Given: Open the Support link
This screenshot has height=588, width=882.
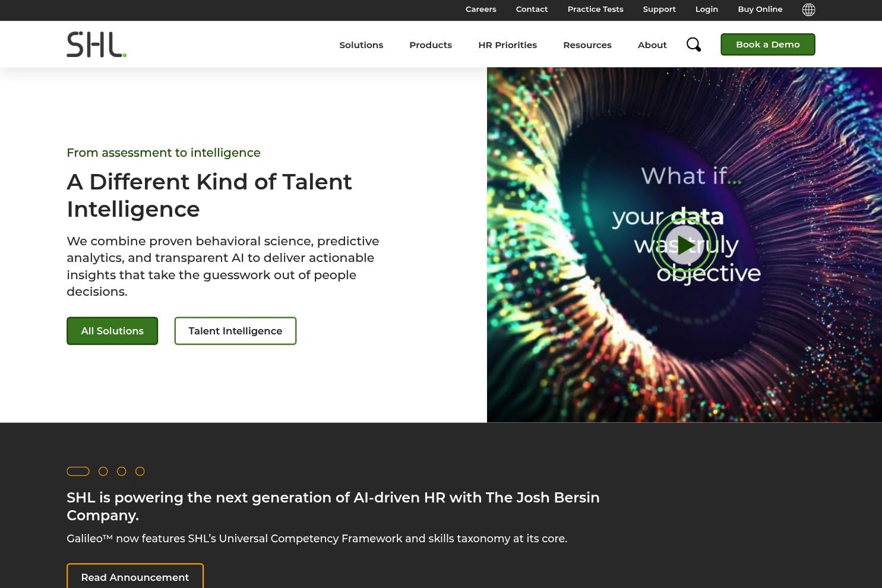Looking at the screenshot, I should point(659,10).
